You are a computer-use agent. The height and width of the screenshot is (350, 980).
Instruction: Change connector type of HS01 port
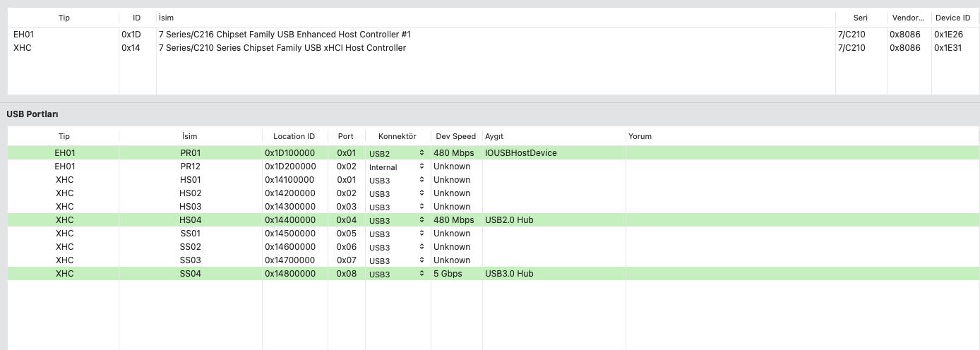point(397,180)
